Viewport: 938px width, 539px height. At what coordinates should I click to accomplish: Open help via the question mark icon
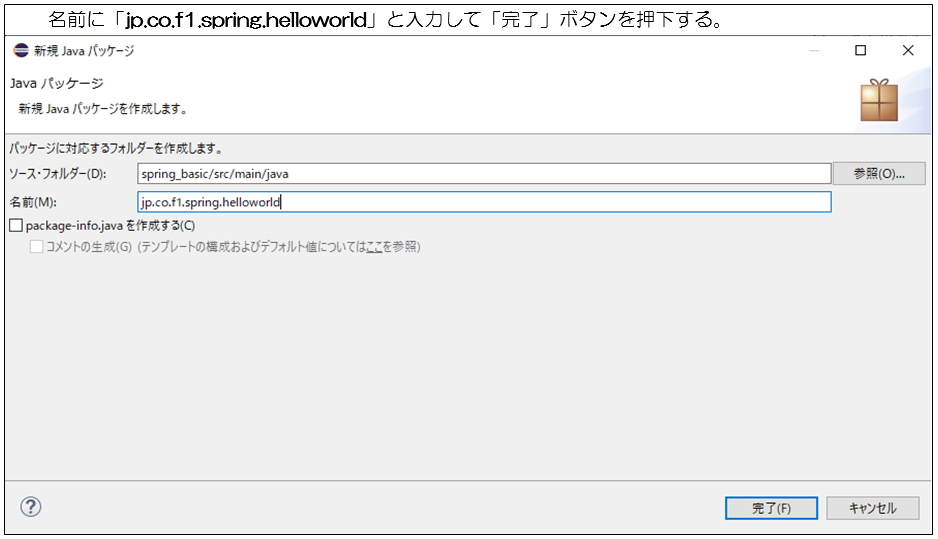[x=31, y=507]
